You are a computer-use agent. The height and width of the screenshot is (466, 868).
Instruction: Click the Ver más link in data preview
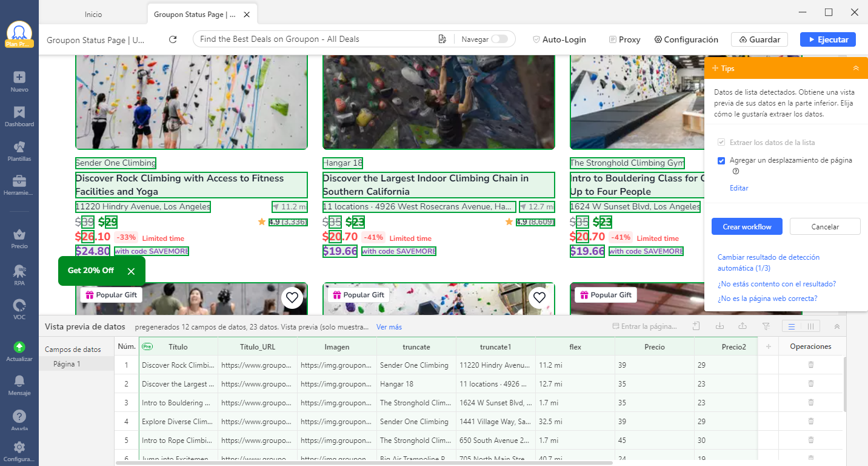tap(389, 326)
